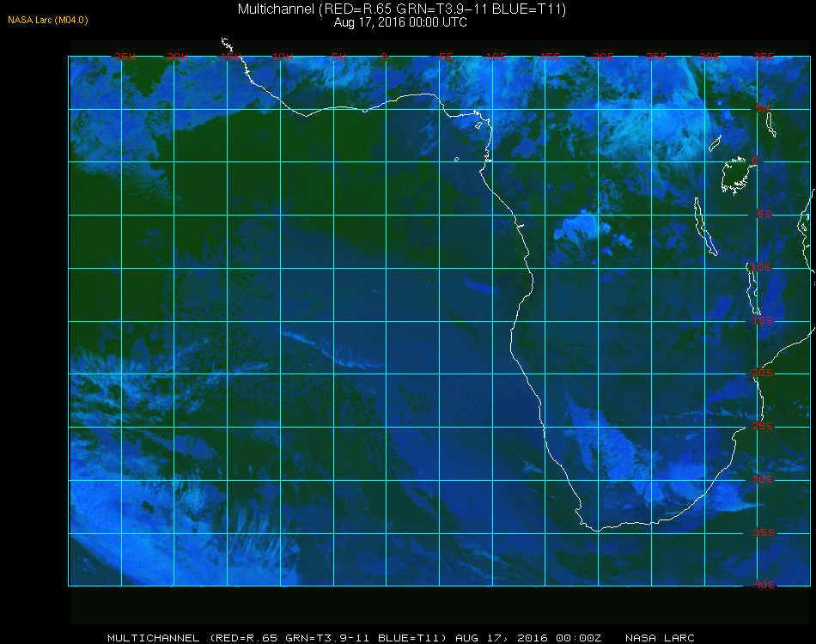This screenshot has height=644, width=816.
Task: Select the Multichannel title text at top
Action: tap(402, 9)
